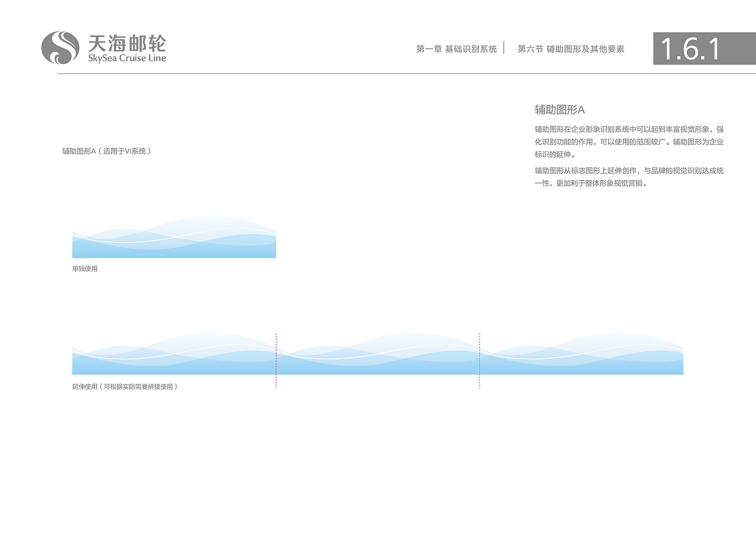Click the SkySea Cruise Line text
The height and width of the screenshot is (535, 756).
127,58
